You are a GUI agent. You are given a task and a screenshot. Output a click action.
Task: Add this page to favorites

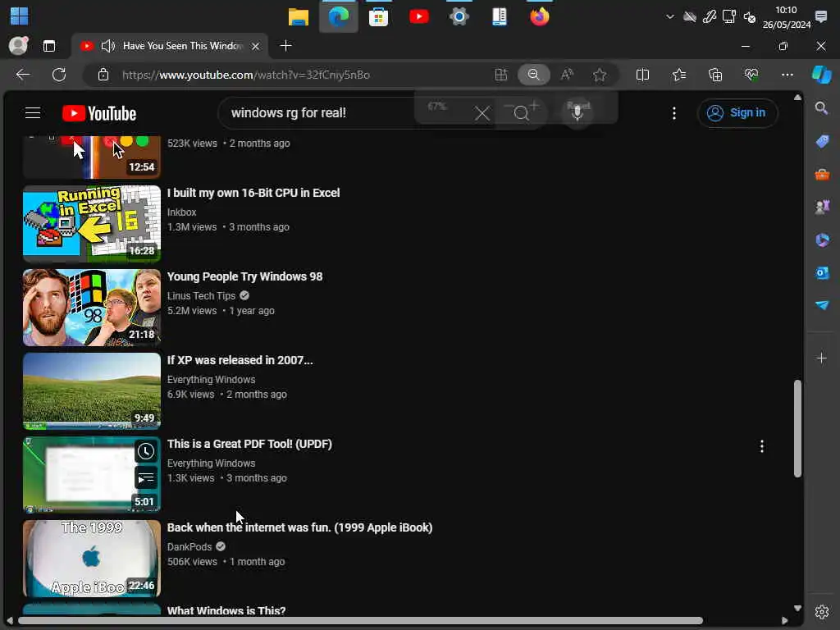[x=600, y=75]
